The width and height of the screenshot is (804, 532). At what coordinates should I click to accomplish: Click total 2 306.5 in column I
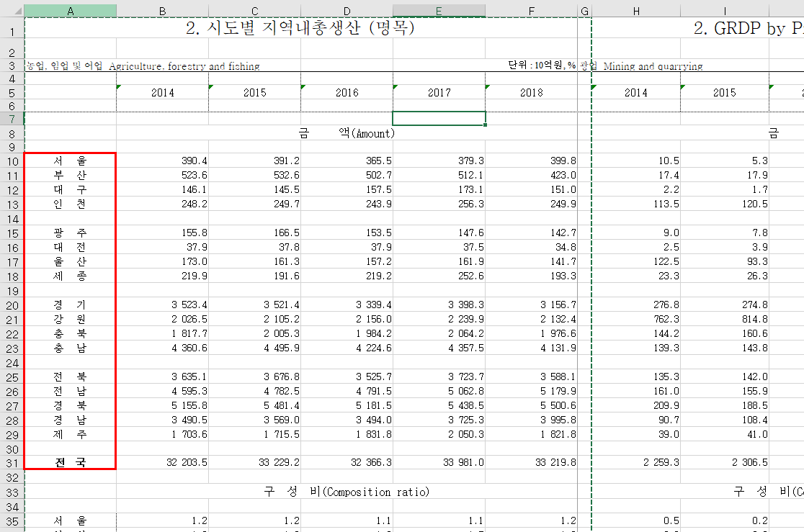tap(750, 462)
